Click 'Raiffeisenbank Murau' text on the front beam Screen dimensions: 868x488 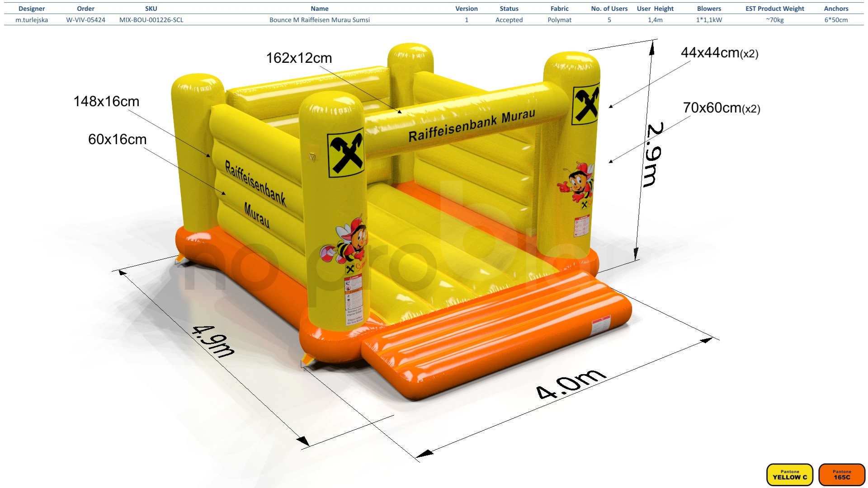click(472, 125)
